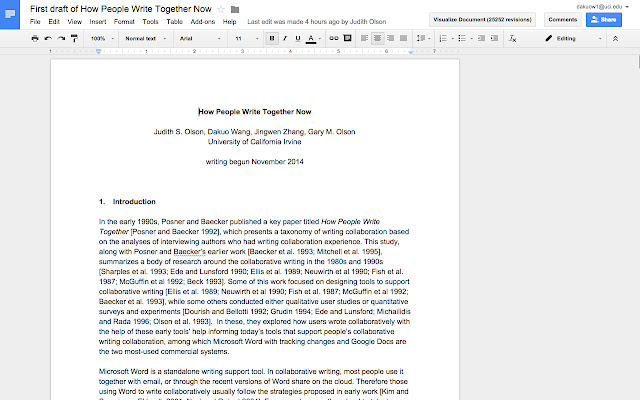Open the Editing mode dropdown
This screenshot has height=400, width=640.
coord(573,38)
